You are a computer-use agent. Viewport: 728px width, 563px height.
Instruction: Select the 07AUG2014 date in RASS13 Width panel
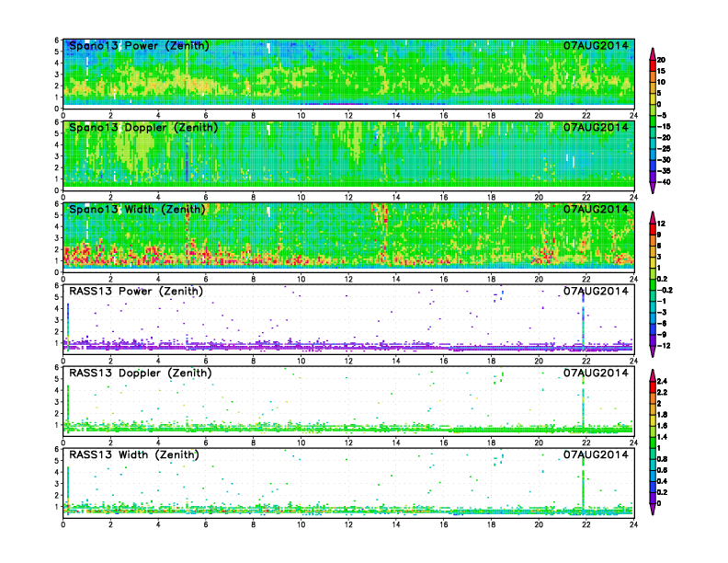pyautogui.click(x=597, y=454)
